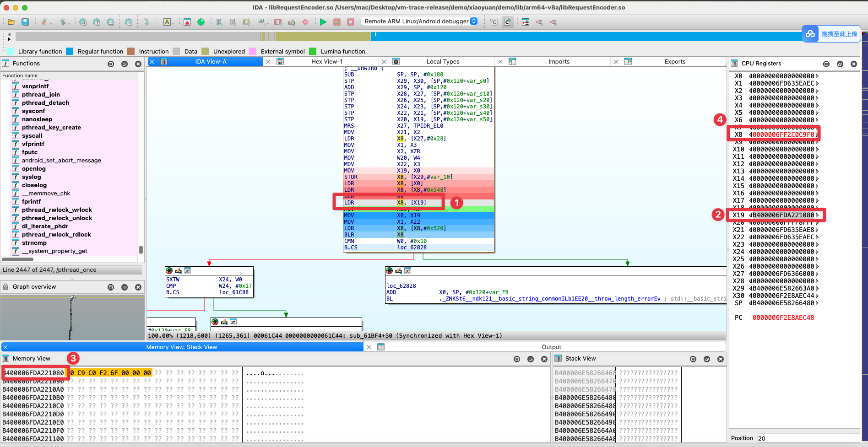This screenshot has width=868, height=447.
Task: Click the green circle toolbar icon
Action: [x=201, y=22]
